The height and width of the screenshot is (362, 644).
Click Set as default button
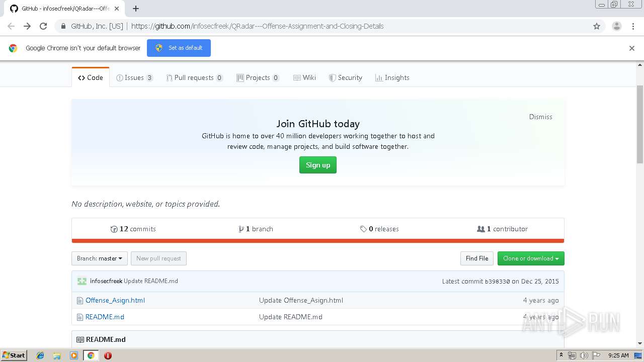(179, 48)
